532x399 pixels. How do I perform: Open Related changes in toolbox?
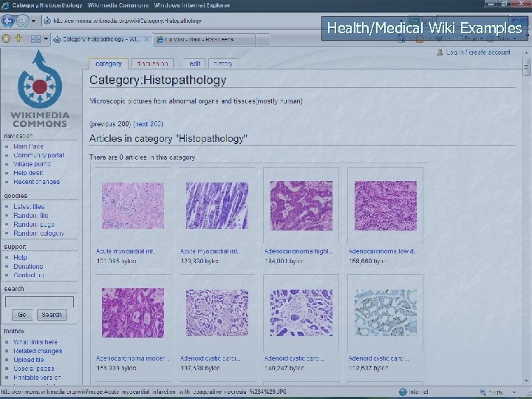click(x=38, y=351)
